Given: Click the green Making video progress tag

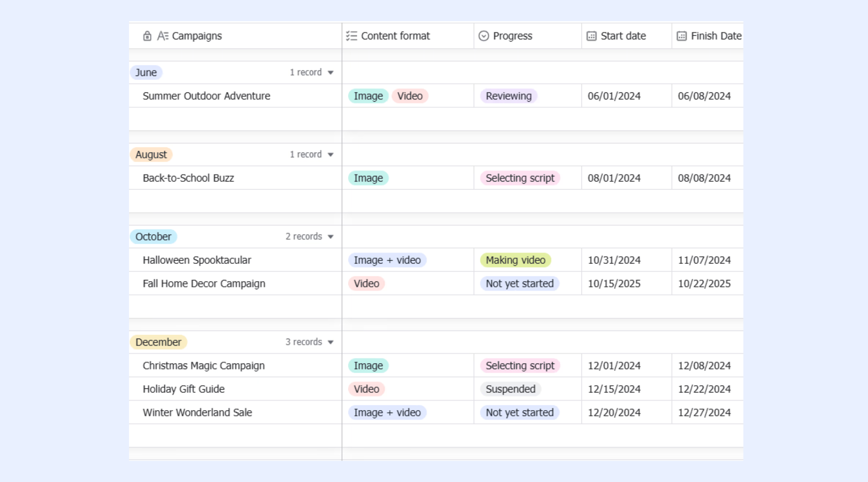Looking at the screenshot, I should 516,260.
